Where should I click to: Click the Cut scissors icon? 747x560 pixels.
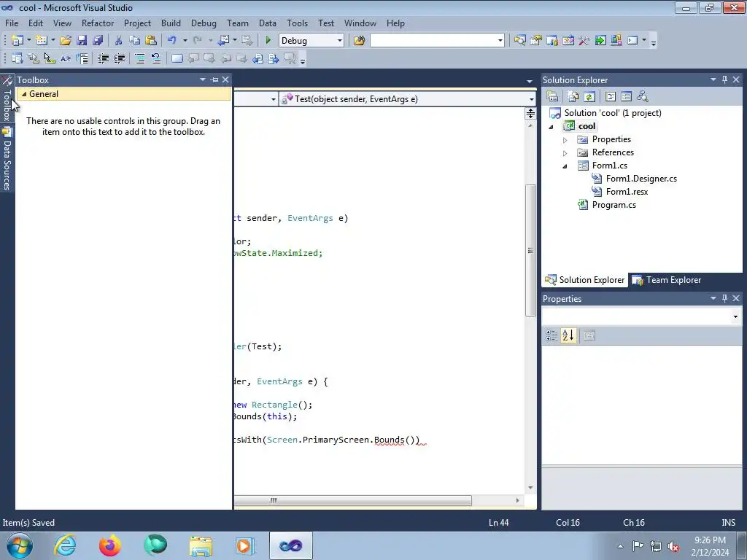(x=119, y=41)
